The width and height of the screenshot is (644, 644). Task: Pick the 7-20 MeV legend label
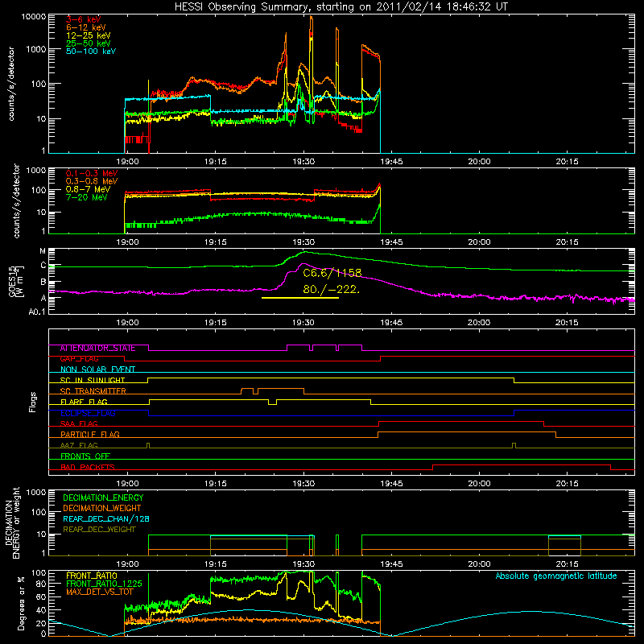pos(87,197)
